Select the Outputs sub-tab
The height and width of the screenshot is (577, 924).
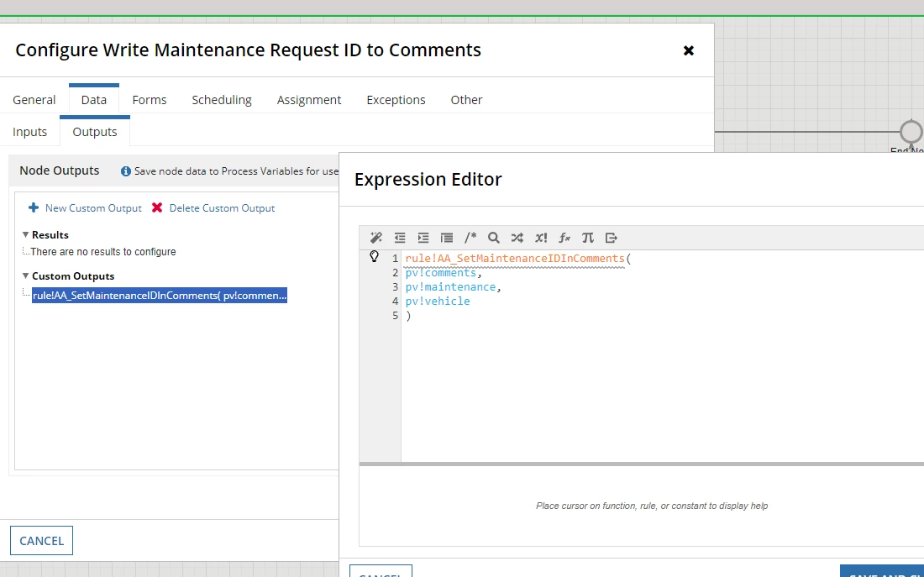pyautogui.click(x=95, y=131)
